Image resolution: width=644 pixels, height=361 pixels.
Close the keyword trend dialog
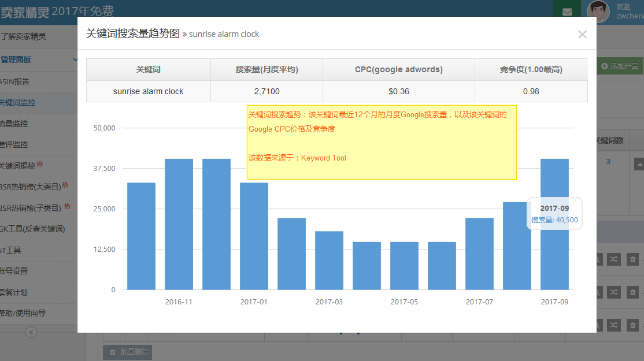point(582,35)
